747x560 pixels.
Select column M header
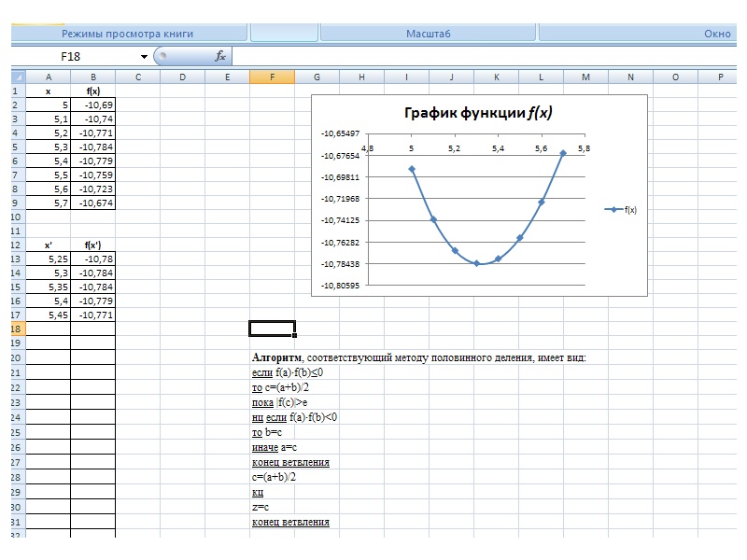click(585, 77)
